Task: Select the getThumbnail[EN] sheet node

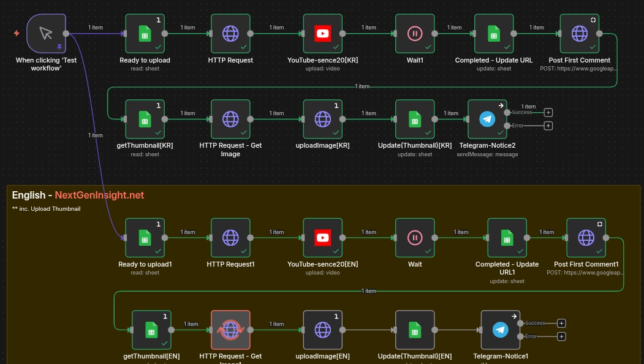Action: [x=151, y=330]
